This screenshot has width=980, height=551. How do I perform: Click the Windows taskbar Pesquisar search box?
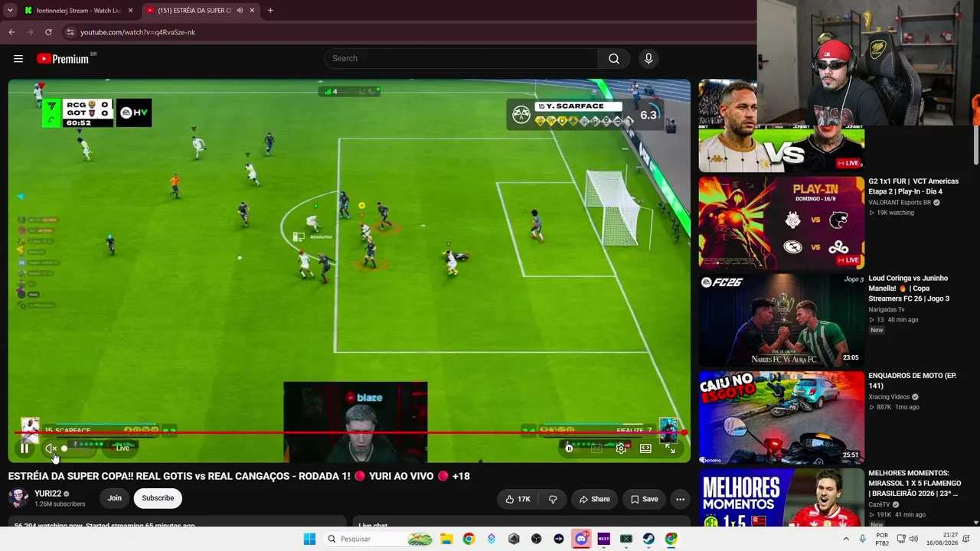pos(378,539)
